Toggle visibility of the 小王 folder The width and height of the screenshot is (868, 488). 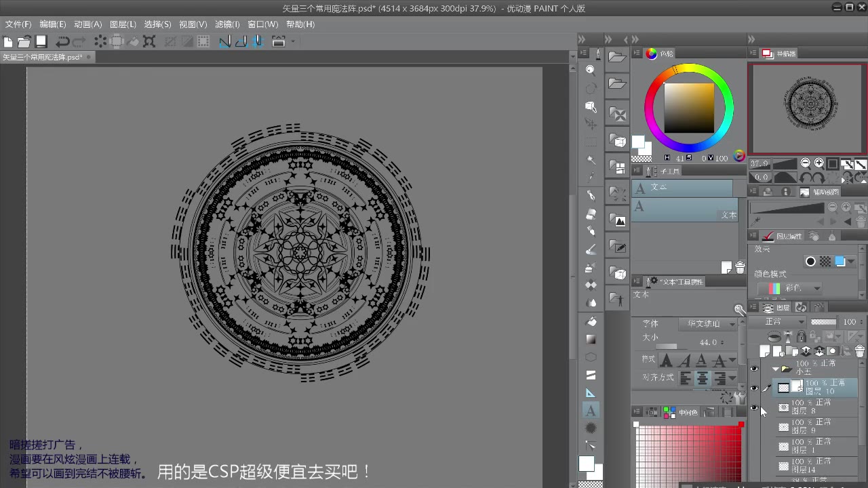[755, 369]
